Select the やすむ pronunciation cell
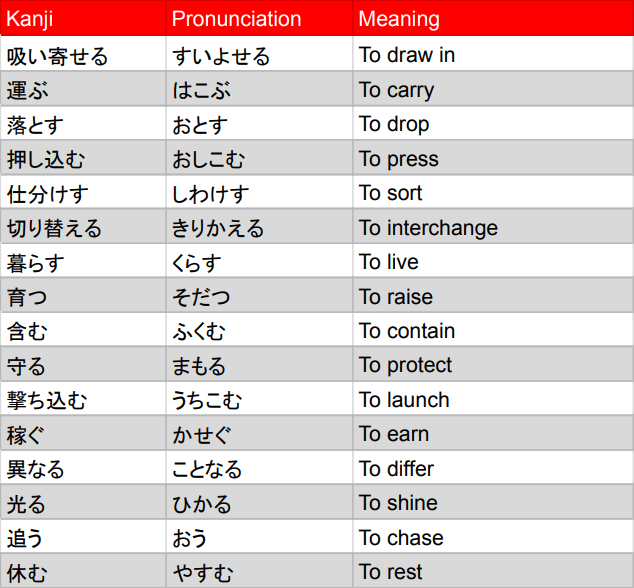634x588 pixels. pos(202,572)
